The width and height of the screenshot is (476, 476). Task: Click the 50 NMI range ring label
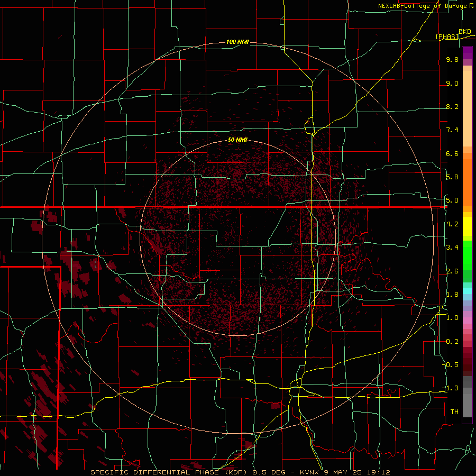pyautogui.click(x=237, y=140)
